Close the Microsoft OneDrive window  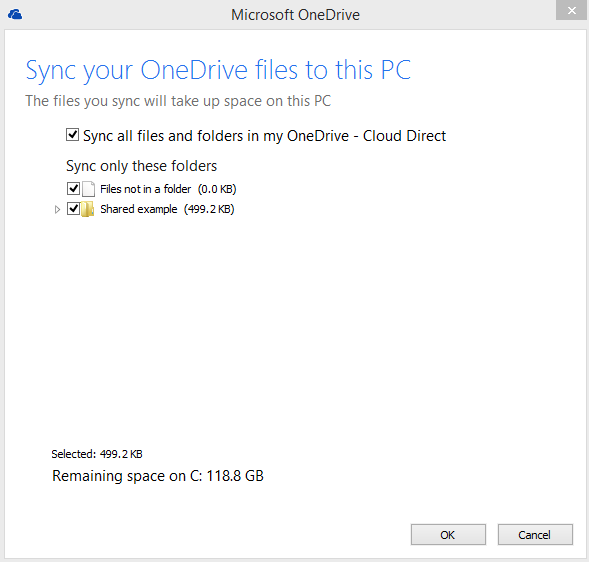click(572, 10)
